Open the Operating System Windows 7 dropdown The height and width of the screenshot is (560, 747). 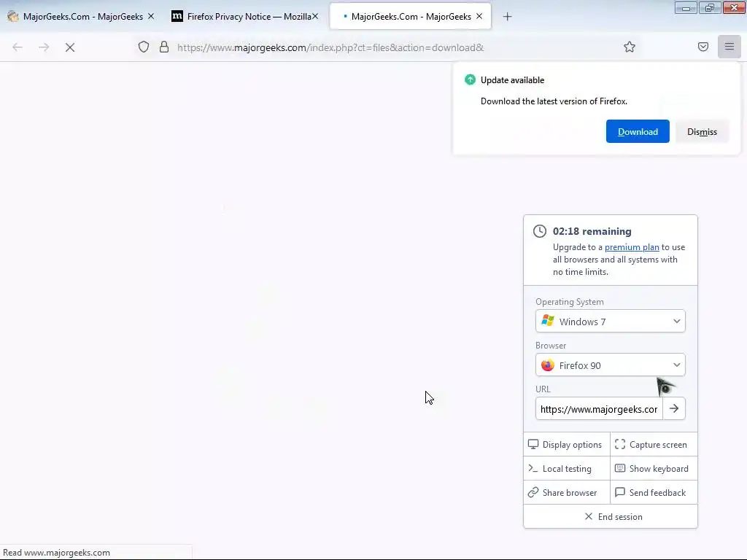coord(611,322)
